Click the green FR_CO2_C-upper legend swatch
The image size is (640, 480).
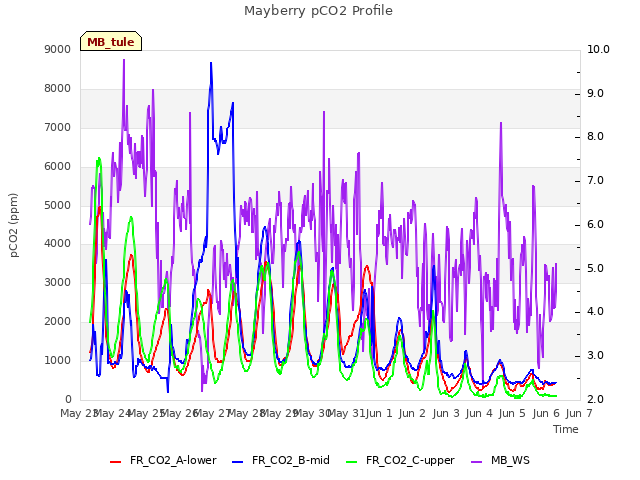(351, 461)
